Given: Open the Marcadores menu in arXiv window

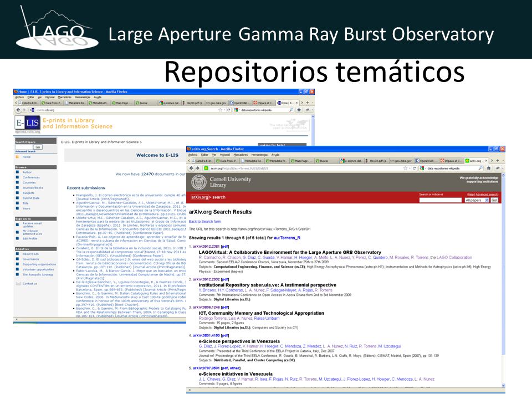Looking at the screenshot, I should click(x=241, y=155).
